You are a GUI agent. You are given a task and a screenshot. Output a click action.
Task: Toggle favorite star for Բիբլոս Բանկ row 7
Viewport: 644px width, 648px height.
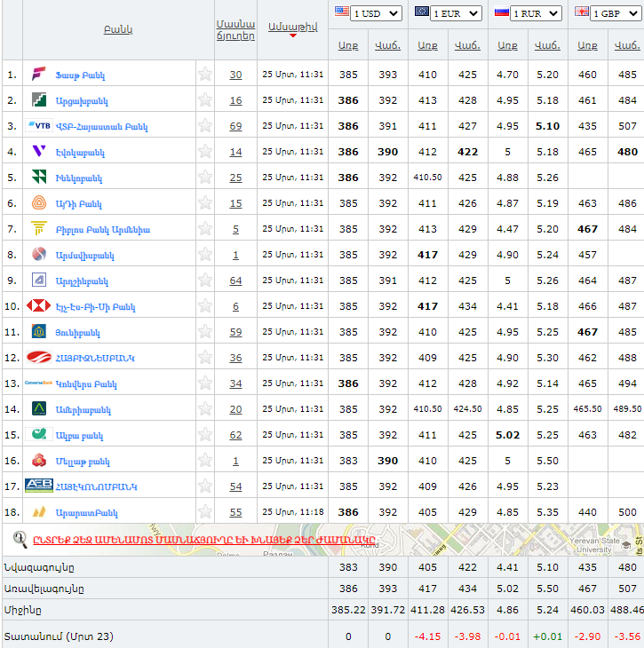tap(204, 228)
